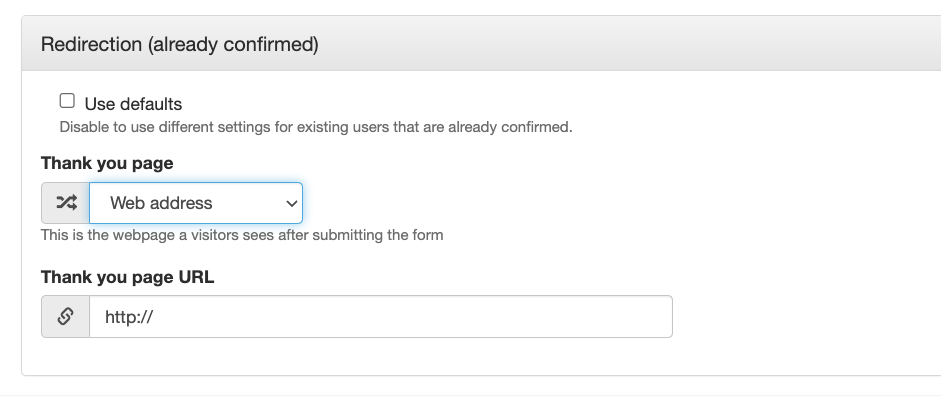Click the "Use defaults" label text
Viewport: 941px width, 408px height.
(133, 104)
